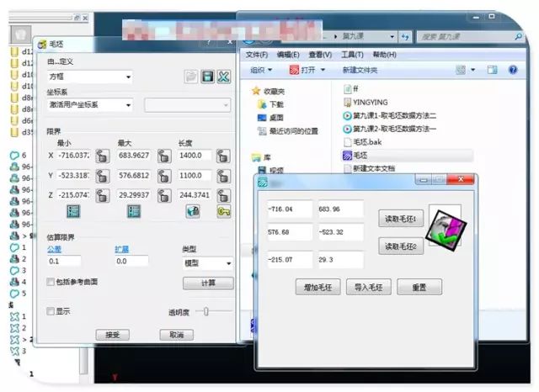Click the cube icon below the 长度 column
The height and width of the screenshot is (392, 539).
point(193,211)
